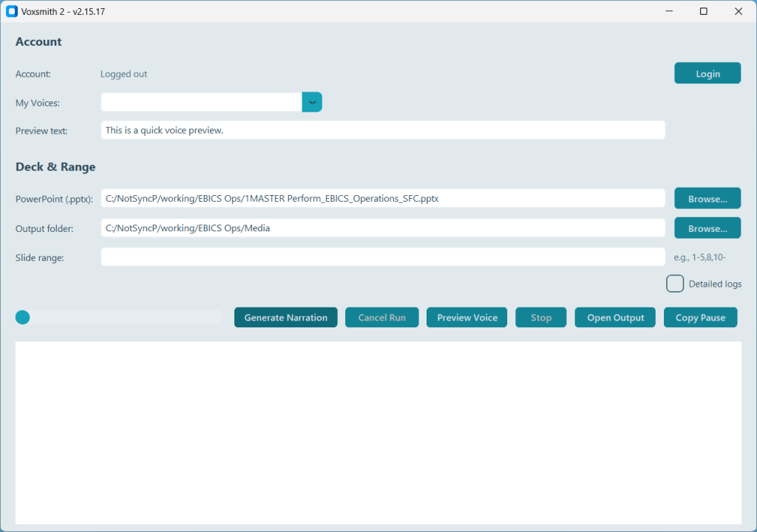Click the 'Detailed logs' label text

(715, 284)
